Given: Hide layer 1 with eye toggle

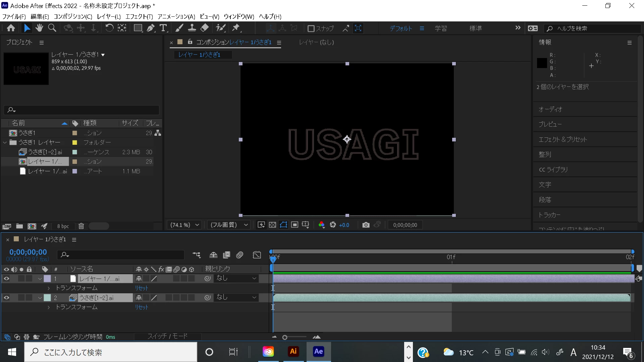Looking at the screenshot, I should [6, 279].
